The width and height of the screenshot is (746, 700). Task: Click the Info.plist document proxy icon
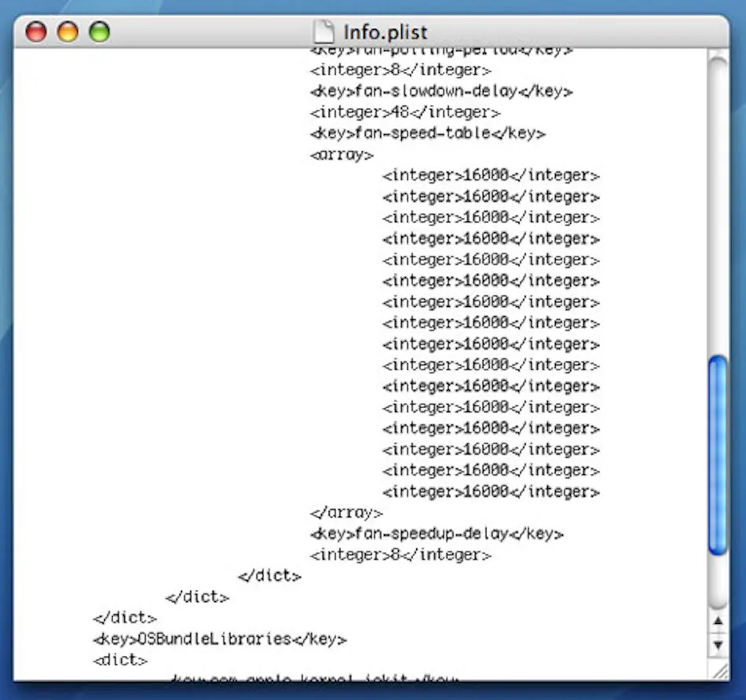point(324,32)
